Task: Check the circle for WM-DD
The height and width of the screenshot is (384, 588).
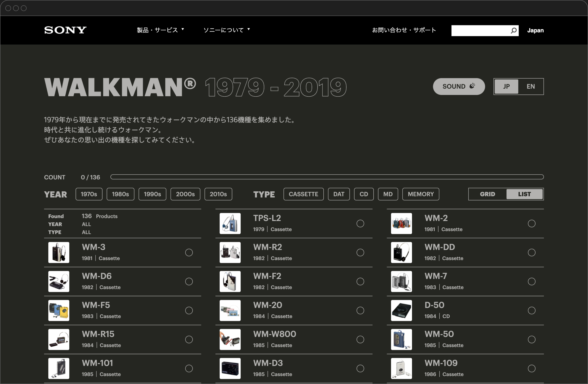Action: point(531,252)
